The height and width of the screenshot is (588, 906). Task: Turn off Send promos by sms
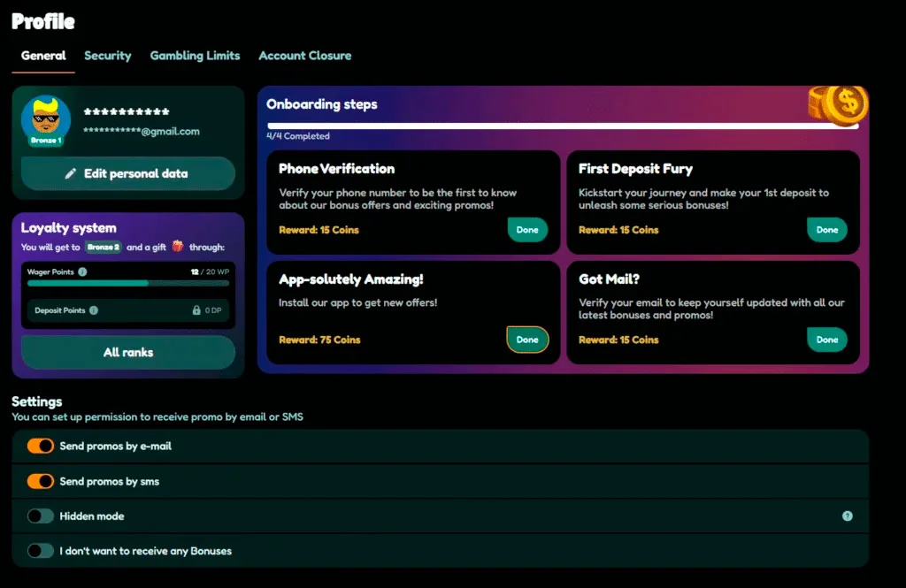point(41,481)
